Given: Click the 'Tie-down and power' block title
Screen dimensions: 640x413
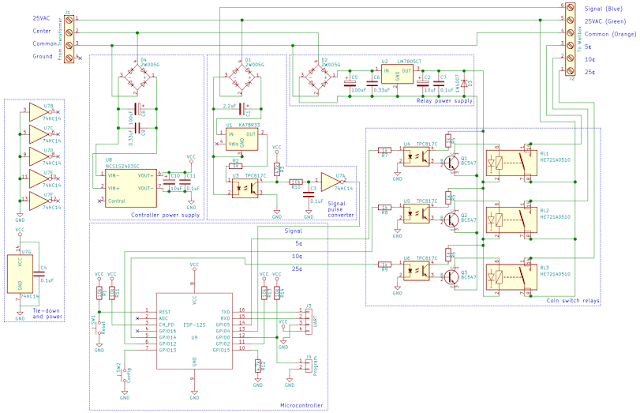Looking at the screenshot, I should 48,313.
